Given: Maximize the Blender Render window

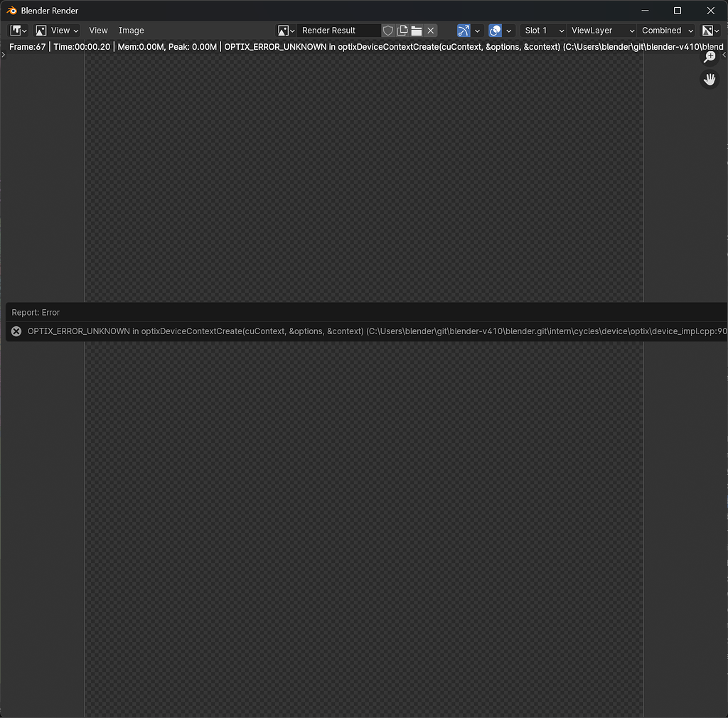Looking at the screenshot, I should (x=678, y=11).
